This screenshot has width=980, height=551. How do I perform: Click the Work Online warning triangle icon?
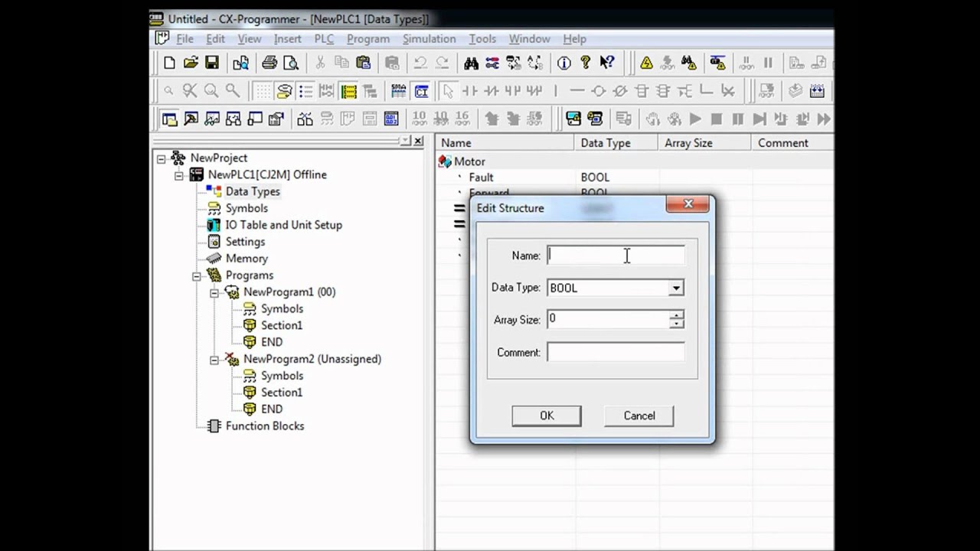[x=647, y=63]
